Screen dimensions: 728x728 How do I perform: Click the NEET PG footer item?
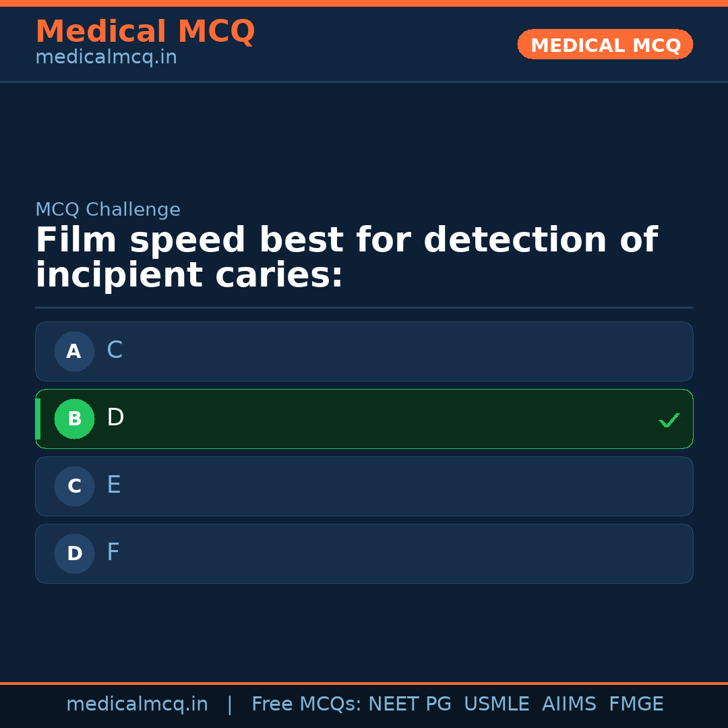[x=409, y=704]
